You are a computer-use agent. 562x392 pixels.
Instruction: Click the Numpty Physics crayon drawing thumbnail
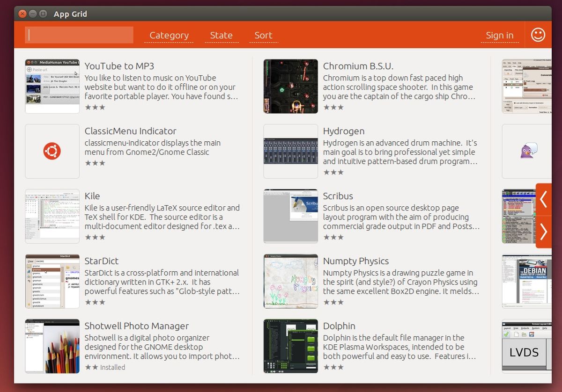coord(290,281)
